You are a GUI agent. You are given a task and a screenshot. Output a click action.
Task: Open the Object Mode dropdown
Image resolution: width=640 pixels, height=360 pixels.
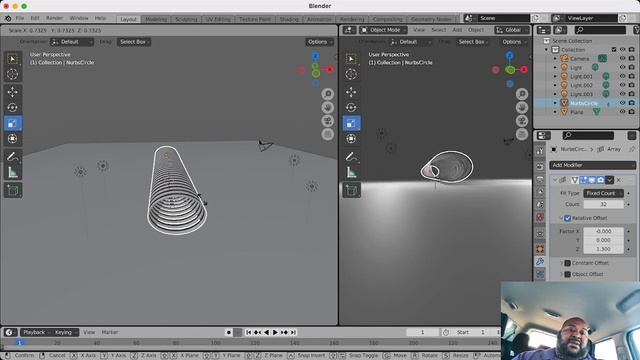[x=383, y=30]
